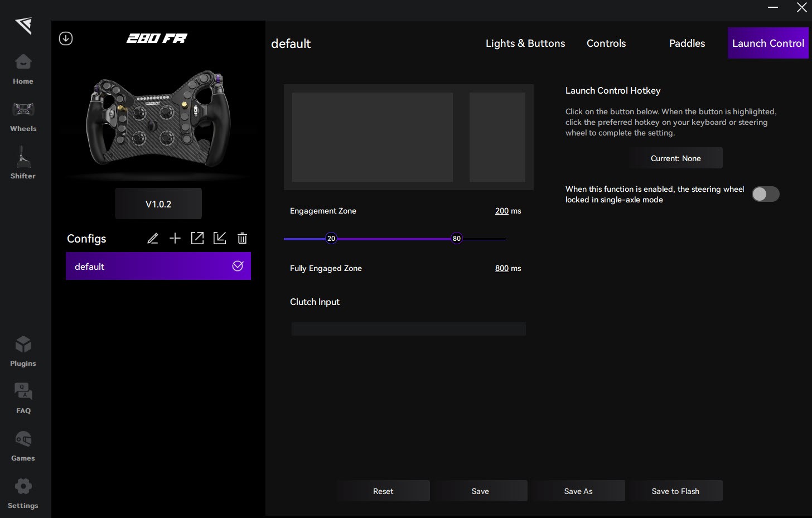This screenshot has height=518, width=812.
Task: Click the app logo at top left
Action: pos(23,25)
